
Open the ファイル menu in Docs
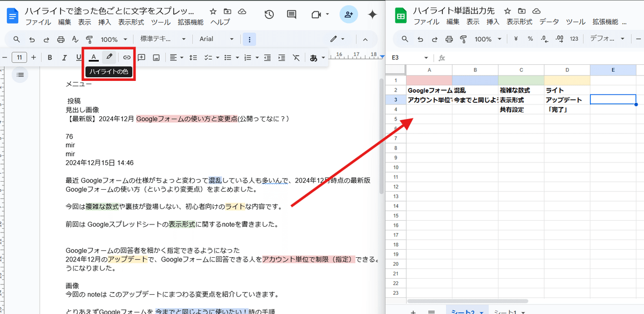click(38, 22)
